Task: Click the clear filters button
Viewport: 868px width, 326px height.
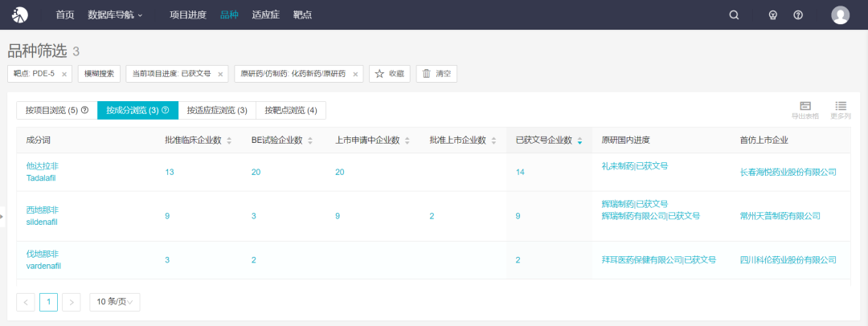Action: pyautogui.click(x=436, y=74)
